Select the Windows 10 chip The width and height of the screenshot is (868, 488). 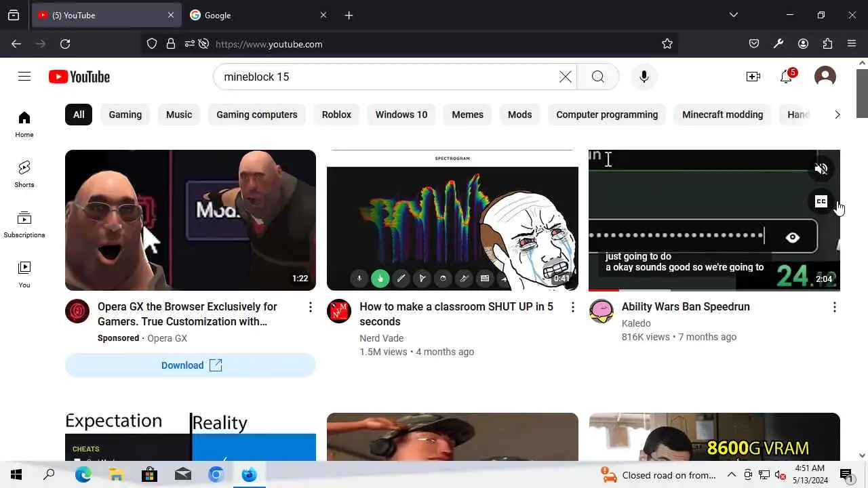point(401,115)
